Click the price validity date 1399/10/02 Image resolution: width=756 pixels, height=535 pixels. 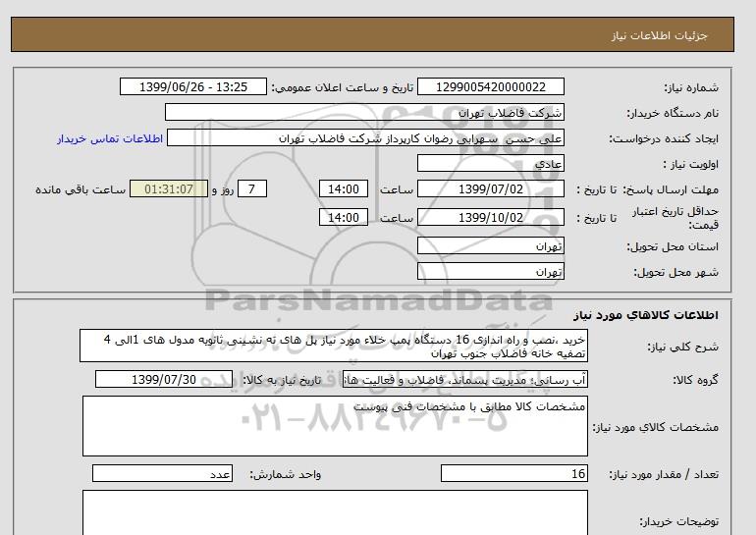click(490, 217)
